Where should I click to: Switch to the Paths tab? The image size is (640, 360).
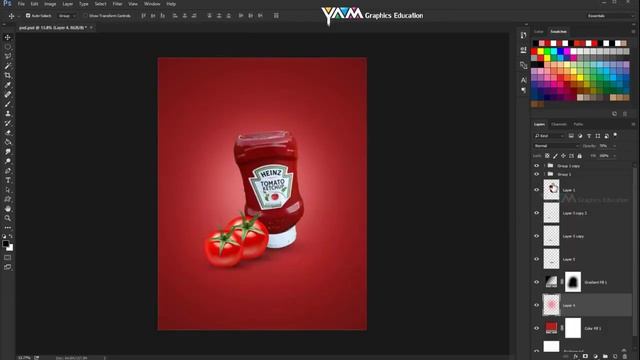(x=578, y=124)
